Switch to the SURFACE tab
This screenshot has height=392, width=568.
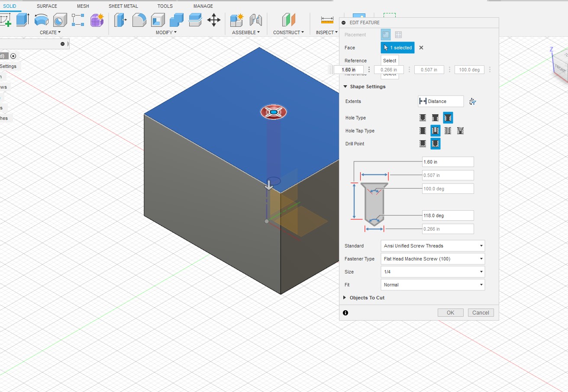[47, 6]
